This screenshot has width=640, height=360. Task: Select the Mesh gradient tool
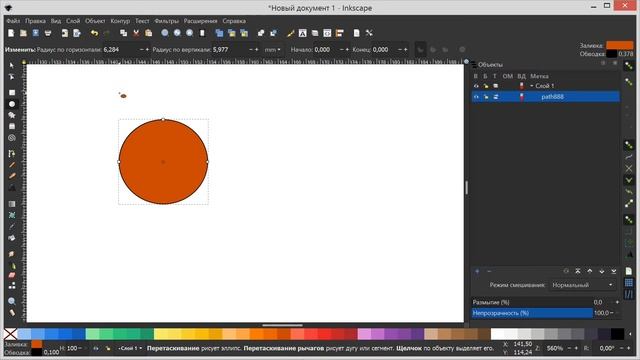click(x=12, y=215)
